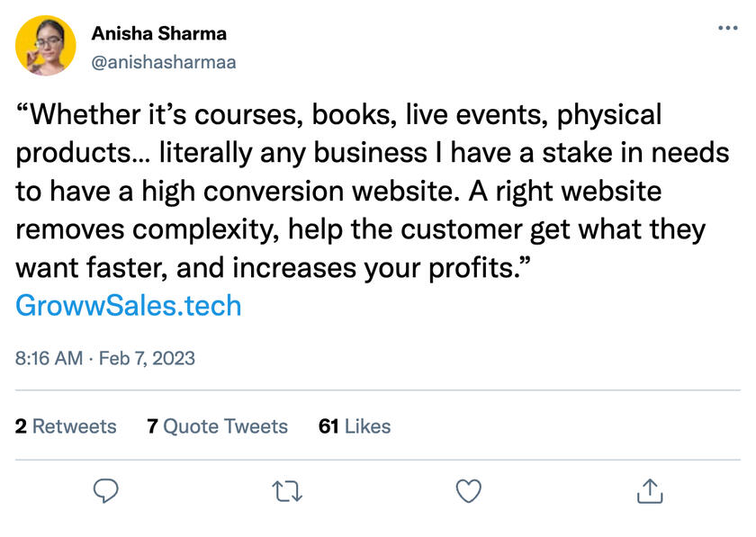Open the @anishasharmaa handle
This screenshot has width=756, height=537.
coord(164,63)
